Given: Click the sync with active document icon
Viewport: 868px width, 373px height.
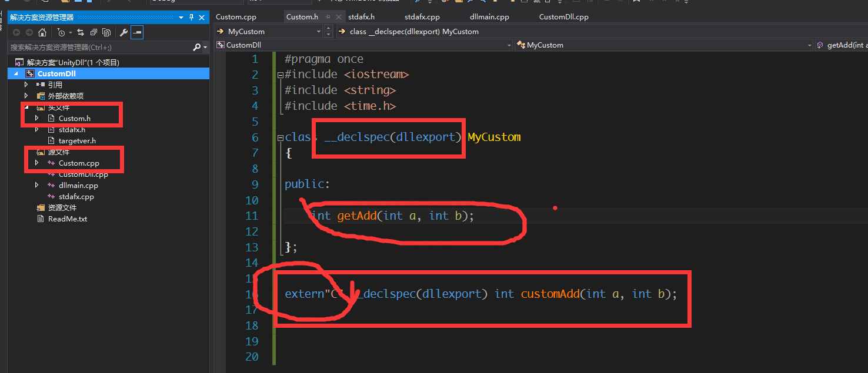Looking at the screenshot, I should pyautogui.click(x=81, y=32).
